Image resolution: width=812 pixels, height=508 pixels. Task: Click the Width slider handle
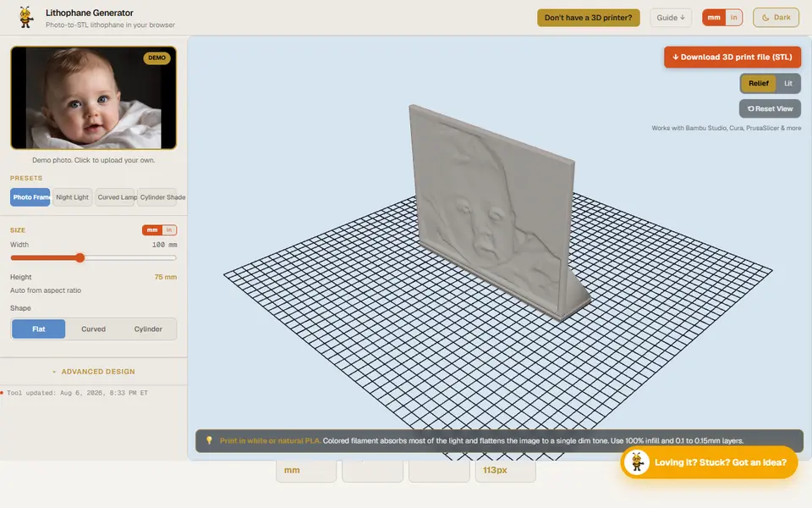(80, 257)
